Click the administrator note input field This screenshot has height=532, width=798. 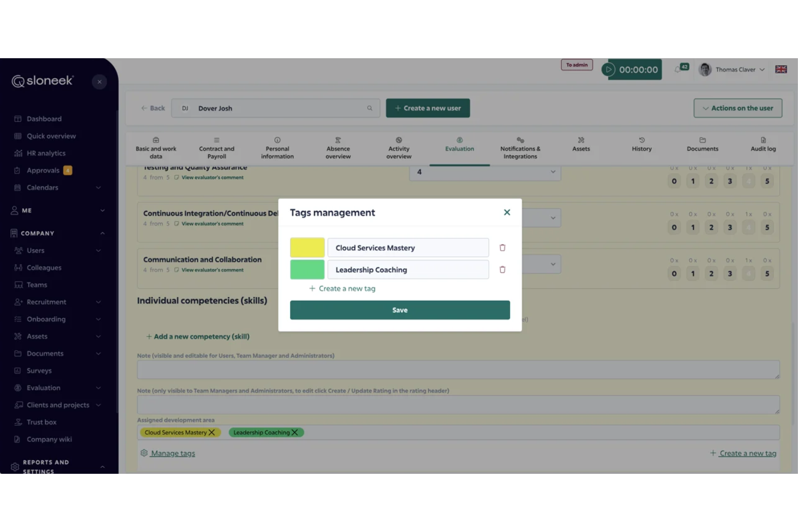tap(458, 404)
